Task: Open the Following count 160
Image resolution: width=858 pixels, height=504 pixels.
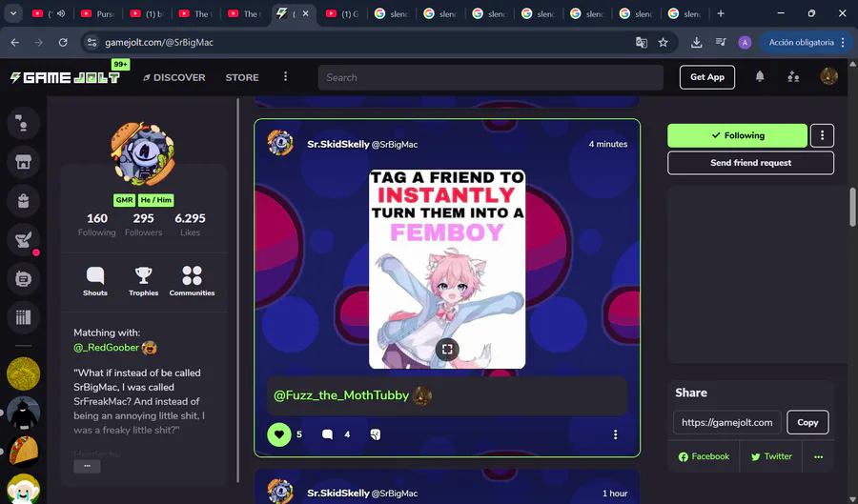Action: [x=97, y=224]
